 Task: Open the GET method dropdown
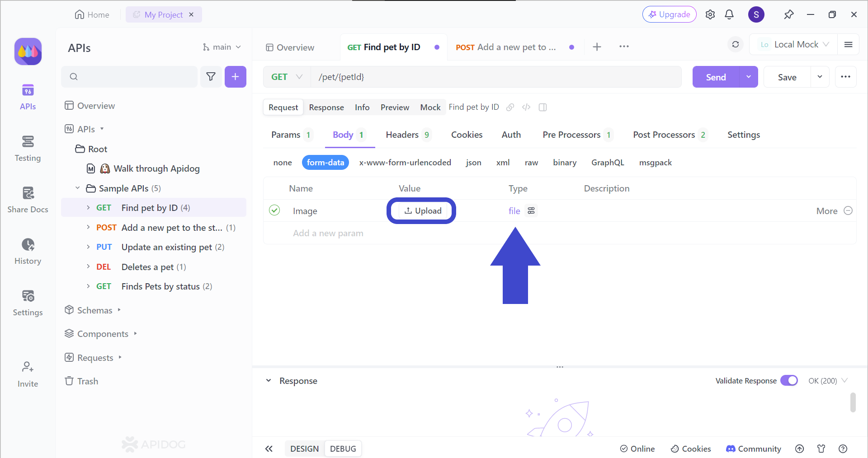(287, 77)
